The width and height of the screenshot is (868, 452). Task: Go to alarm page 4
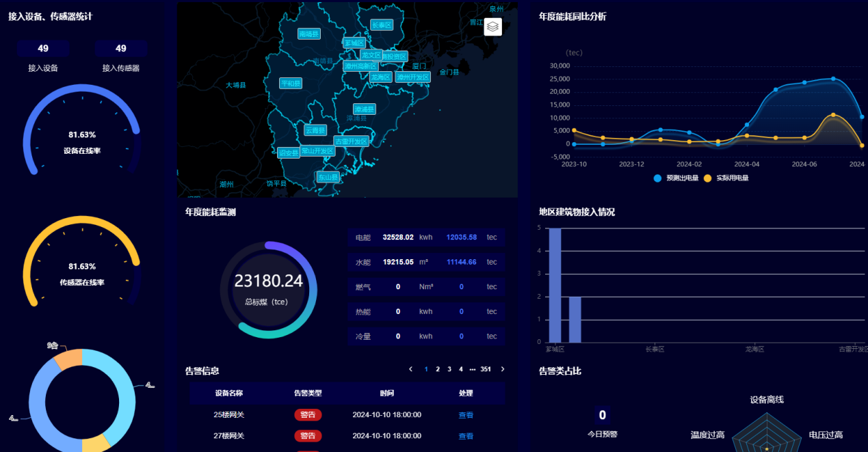pyautogui.click(x=461, y=369)
